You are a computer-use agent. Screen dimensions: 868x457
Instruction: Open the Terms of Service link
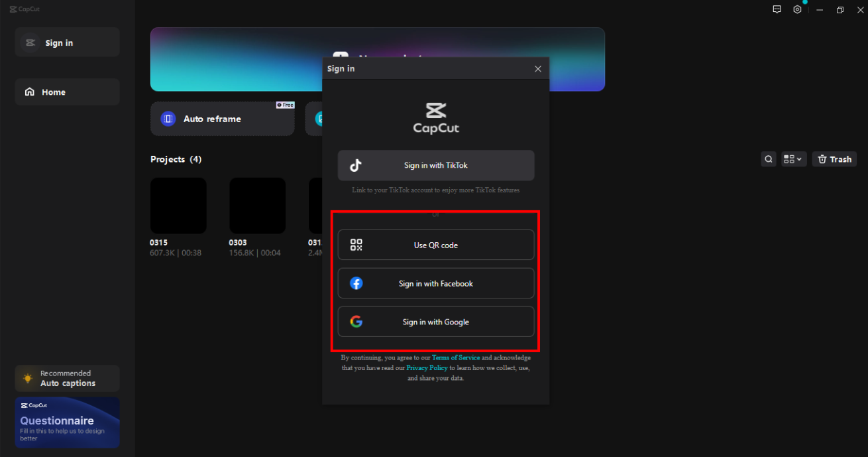(456, 358)
